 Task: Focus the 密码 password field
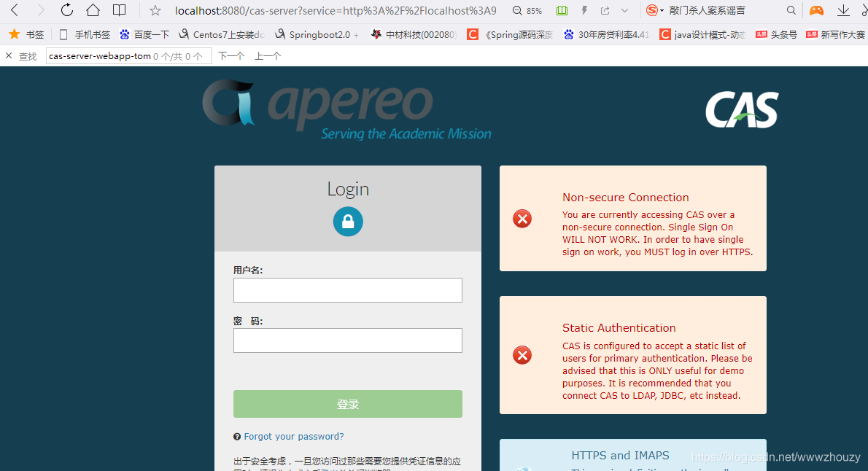[348, 340]
